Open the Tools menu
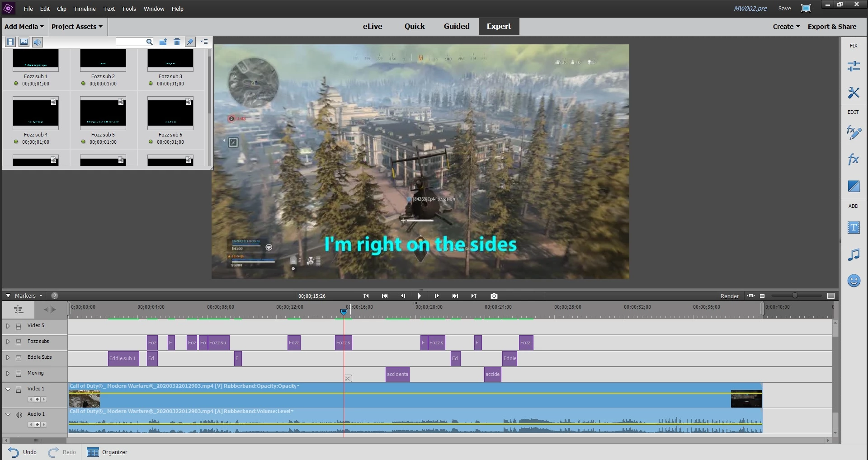 [x=129, y=9]
